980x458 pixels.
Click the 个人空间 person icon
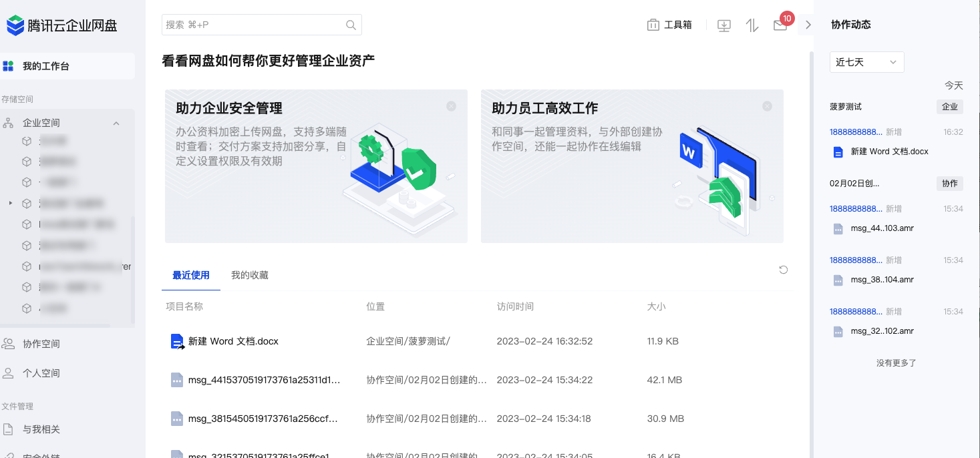(9, 373)
